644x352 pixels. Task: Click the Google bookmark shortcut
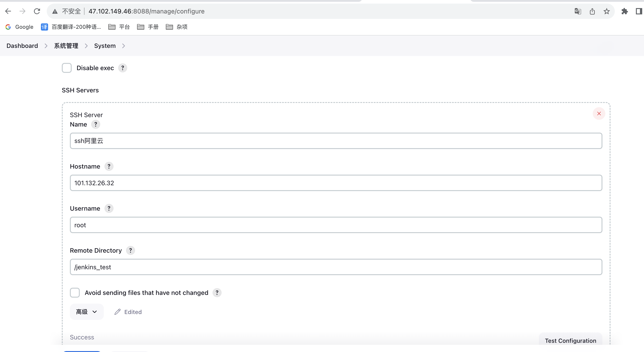click(x=19, y=27)
